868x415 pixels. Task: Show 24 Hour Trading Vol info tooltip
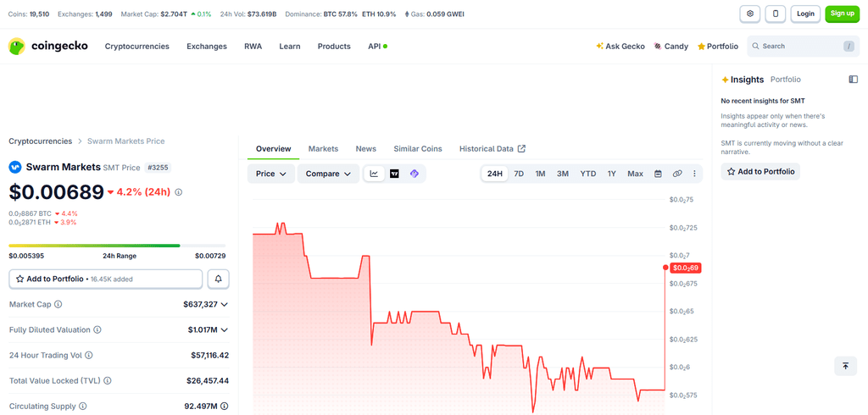(88, 355)
